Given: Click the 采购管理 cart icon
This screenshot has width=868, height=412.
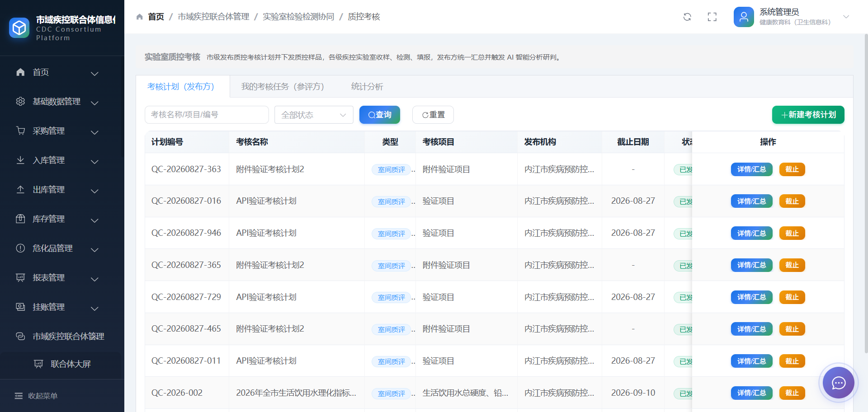Looking at the screenshot, I should 20,131.
